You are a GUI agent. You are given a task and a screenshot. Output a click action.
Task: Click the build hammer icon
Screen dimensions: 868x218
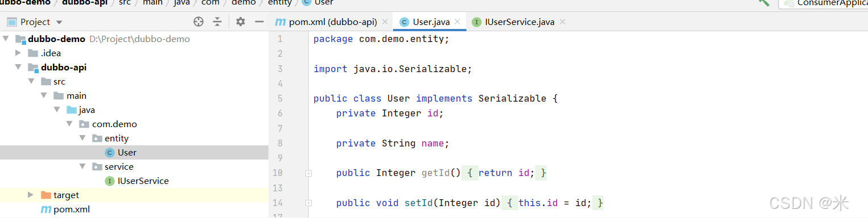[764, 2]
